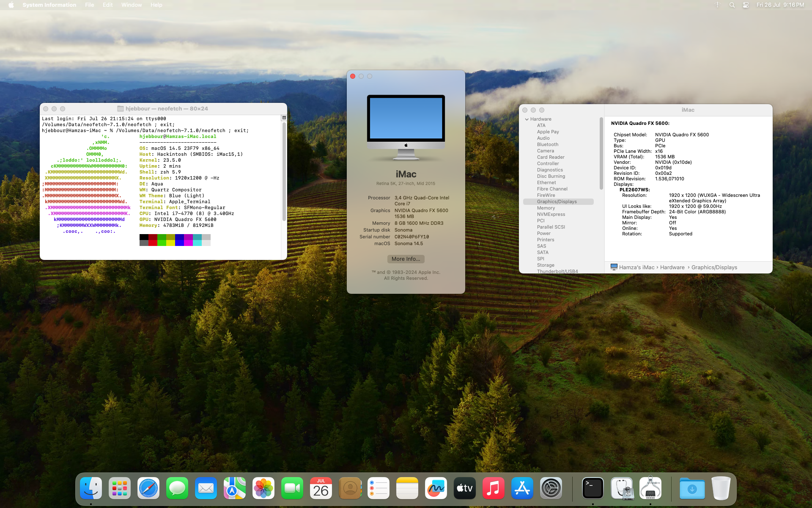Open the Trash in the Dock

(x=721, y=489)
